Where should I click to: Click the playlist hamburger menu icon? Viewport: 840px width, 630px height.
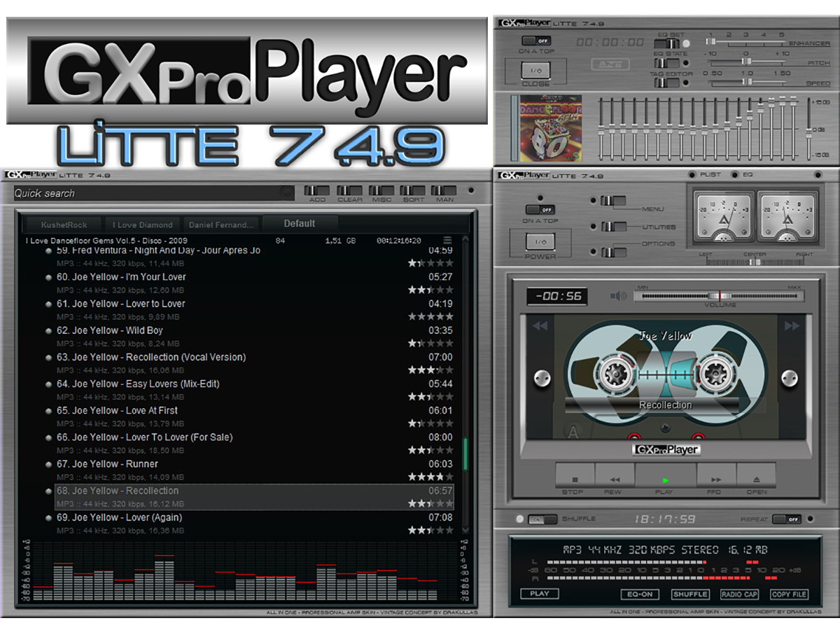(x=447, y=240)
